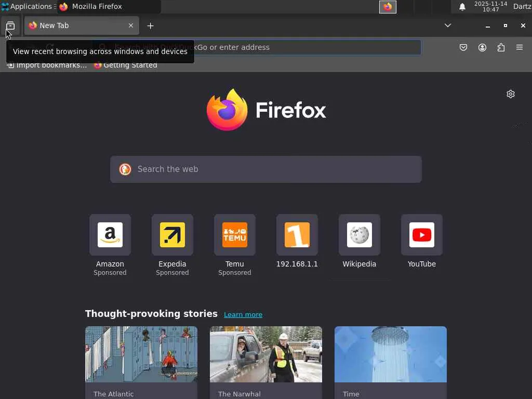This screenshot has height=399, width=532.
Task: Click the YouTube label text
Action: (x=422, y=264)
